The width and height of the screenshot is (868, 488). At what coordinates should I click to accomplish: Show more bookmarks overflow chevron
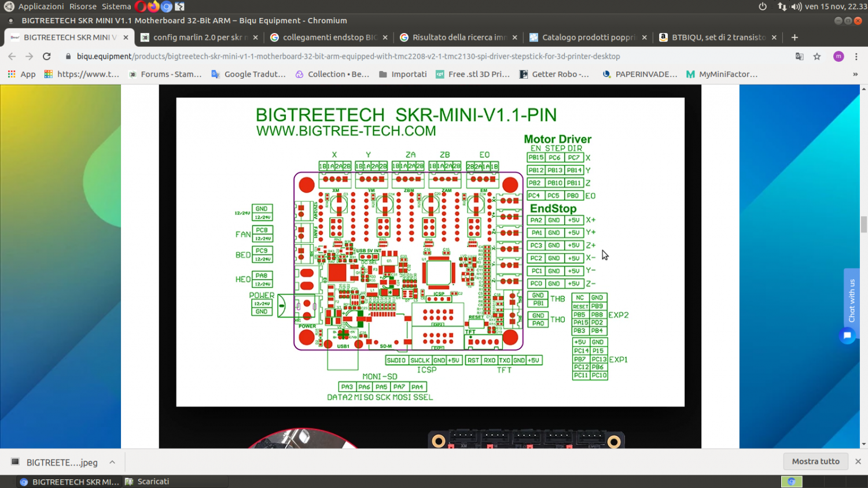pos(855,74)
